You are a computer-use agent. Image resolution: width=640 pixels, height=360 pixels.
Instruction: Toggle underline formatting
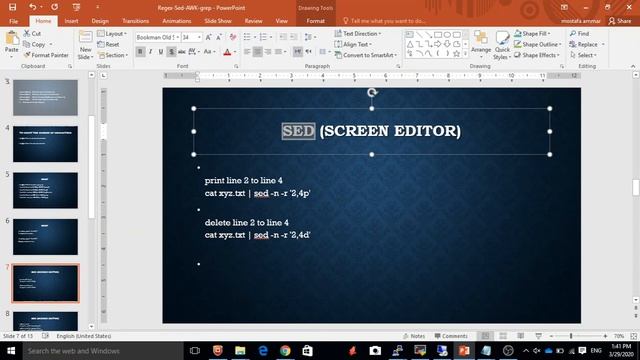click(x=161, y=52)
